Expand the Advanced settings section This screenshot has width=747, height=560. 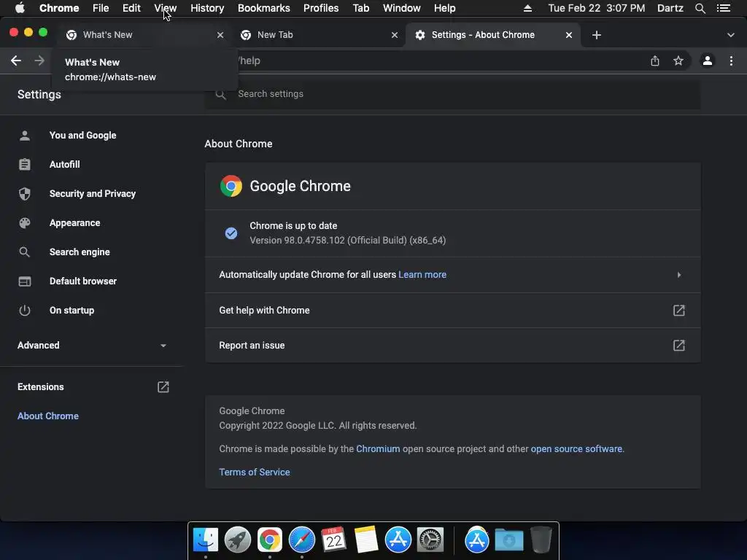(x=92, y=345)
